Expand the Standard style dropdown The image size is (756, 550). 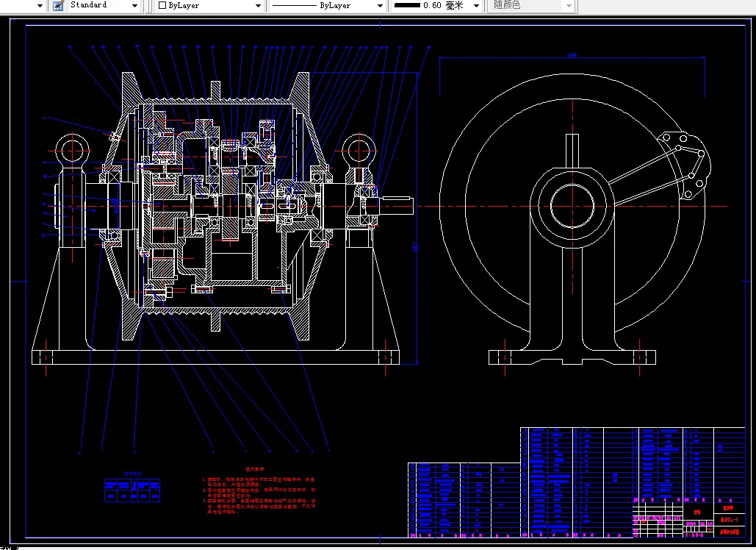(x=134, y=5)
